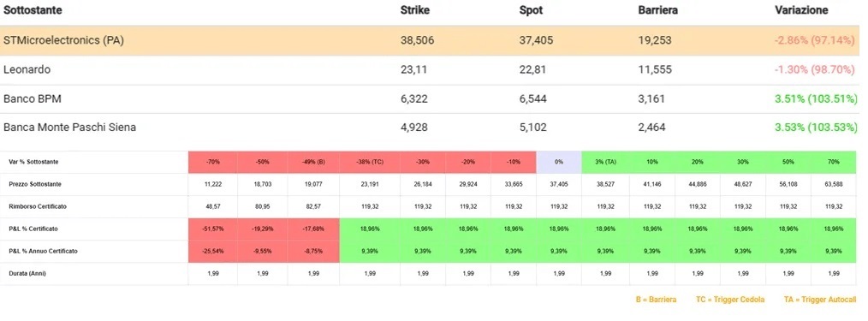Click the -51,57% P&L cell

coord(212,229)
